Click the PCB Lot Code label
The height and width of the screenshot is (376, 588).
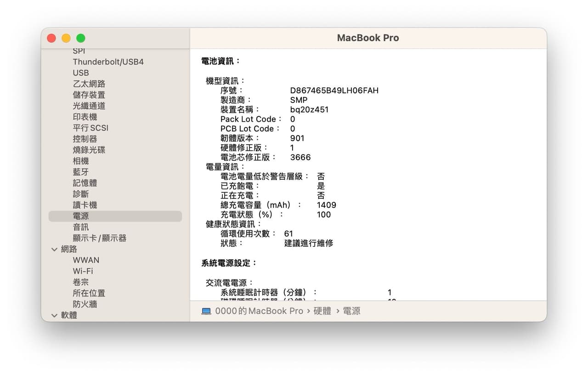pos(250,129)
